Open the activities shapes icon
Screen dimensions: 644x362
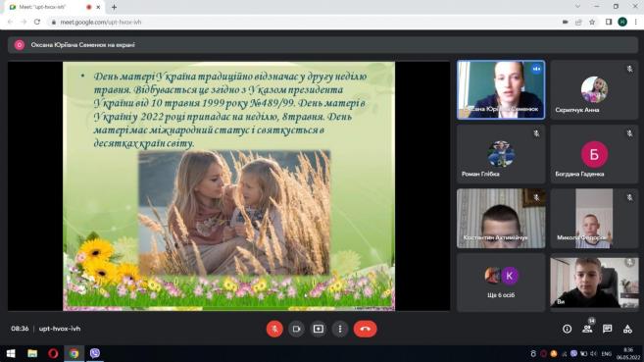[627, 329]
